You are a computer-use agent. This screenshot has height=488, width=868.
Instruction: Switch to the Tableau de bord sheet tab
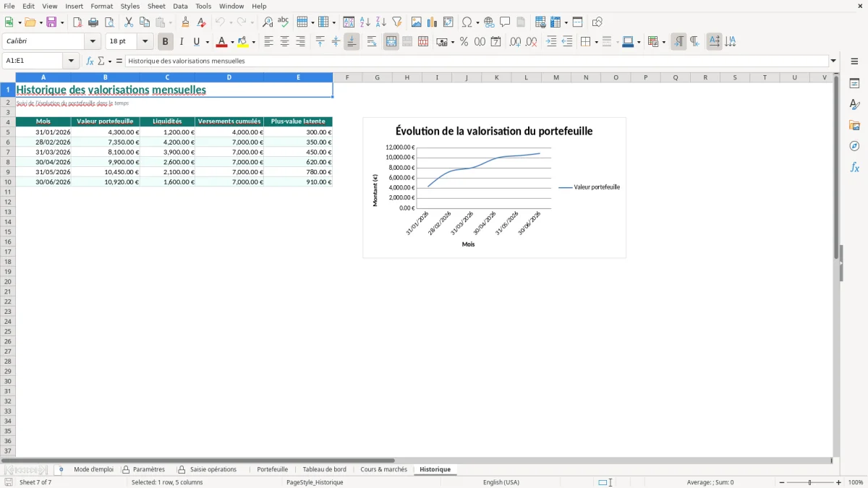click(324, 469)
